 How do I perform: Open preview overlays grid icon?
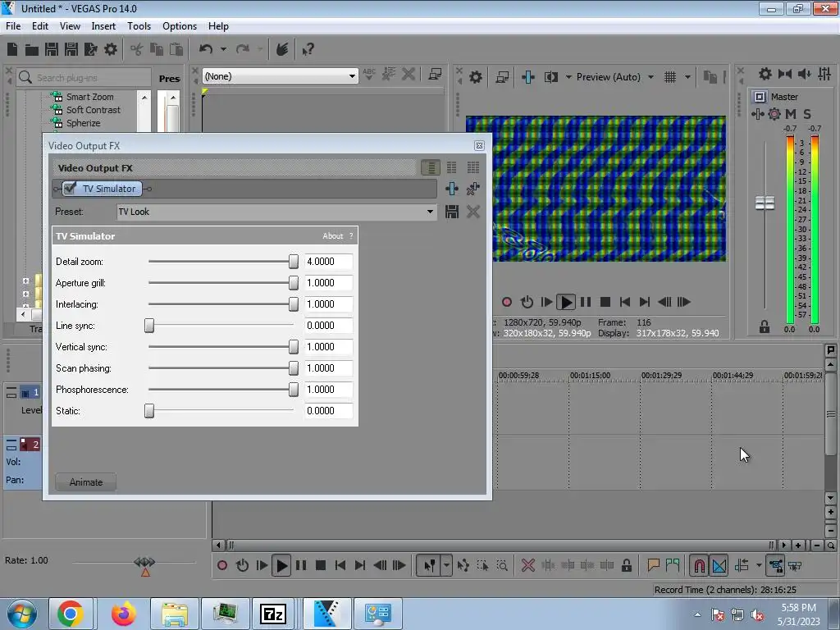click(x=670, y=77)
